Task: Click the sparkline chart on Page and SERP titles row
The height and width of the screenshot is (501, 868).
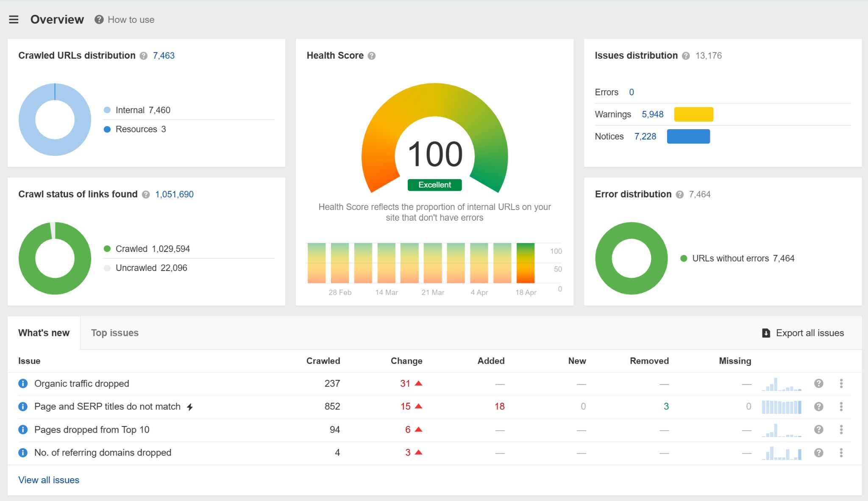Action: coord(781,407)
